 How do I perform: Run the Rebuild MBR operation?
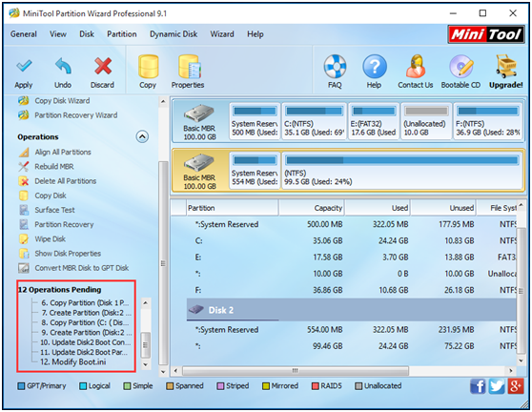(x=46, y=167)
